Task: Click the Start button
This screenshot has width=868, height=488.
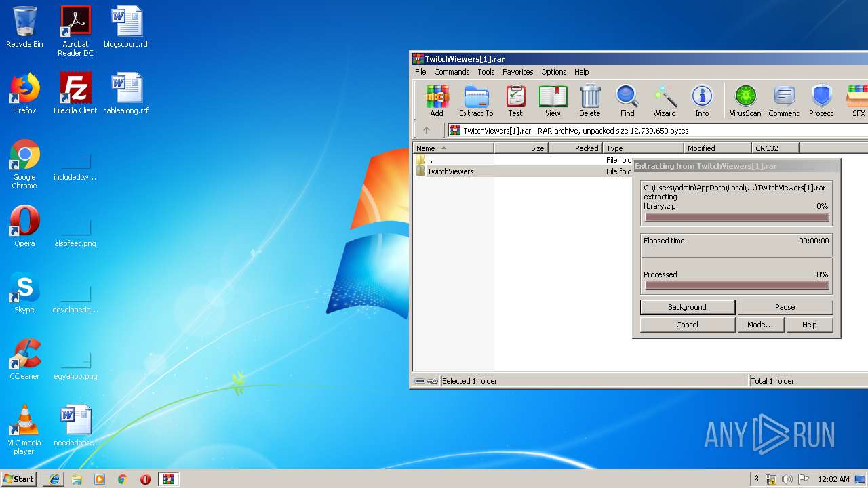Action: tap(19, 479)
